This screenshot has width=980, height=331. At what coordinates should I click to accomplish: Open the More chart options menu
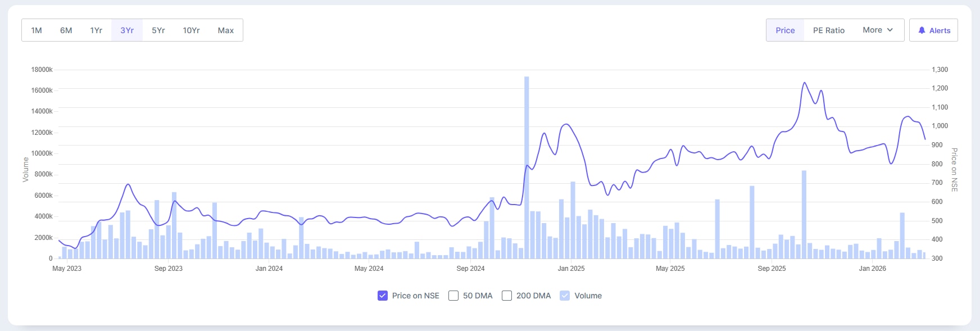(x=877, y=30)
